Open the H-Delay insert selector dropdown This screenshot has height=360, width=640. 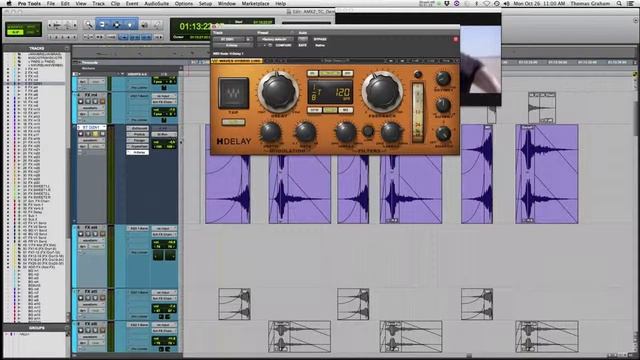click(233, 45)
